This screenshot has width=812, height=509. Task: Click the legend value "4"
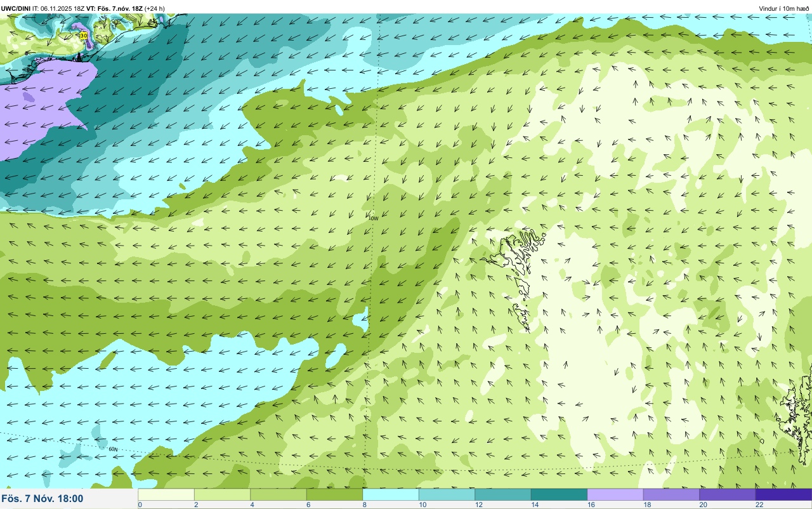click(x=252, y=505)
